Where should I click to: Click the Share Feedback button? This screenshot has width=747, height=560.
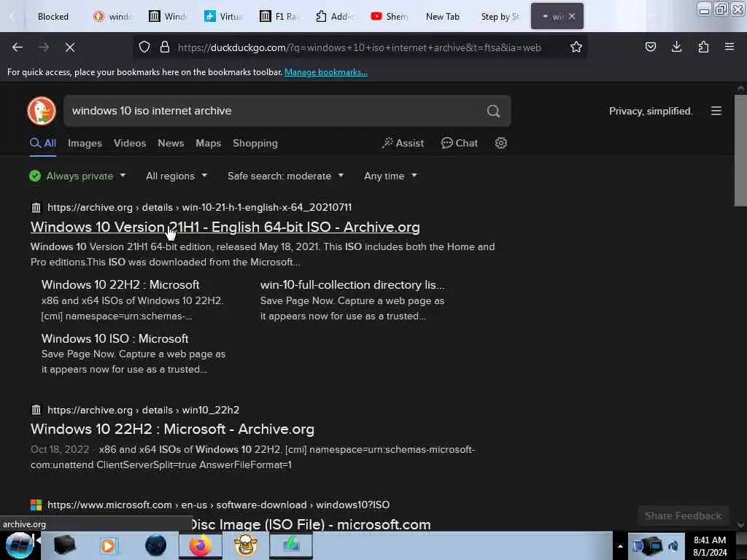pos(683,516)
